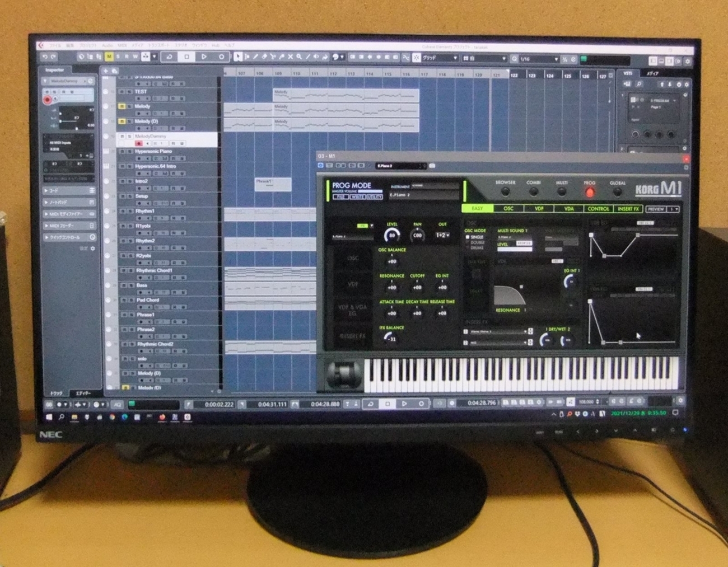This screenshot has width=728, height=567.
Task: Select the Split scissors tool
Action: click(273, 57)
